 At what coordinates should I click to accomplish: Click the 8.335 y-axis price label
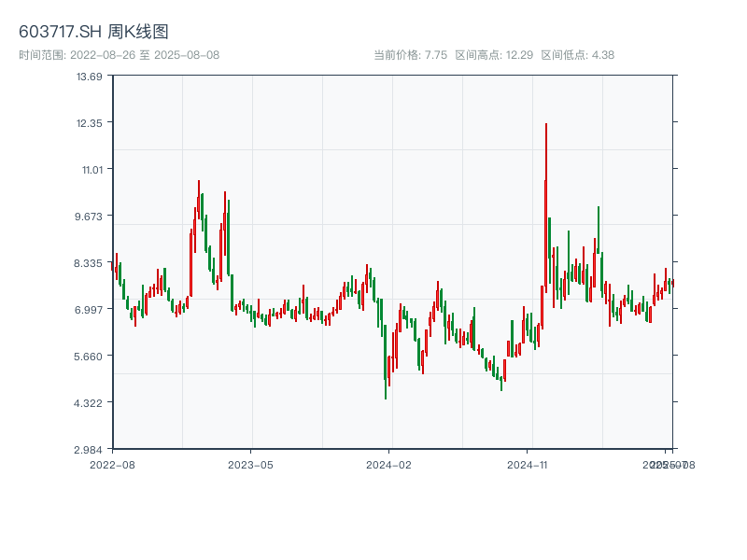click(90, 263)
